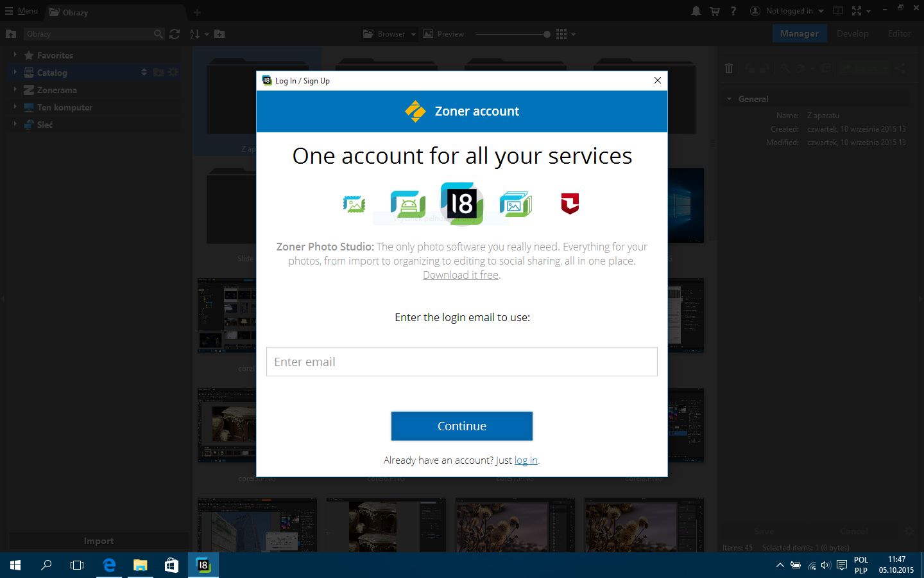Open Task View on the taskbar
The image size is (924, 578).
77,565
